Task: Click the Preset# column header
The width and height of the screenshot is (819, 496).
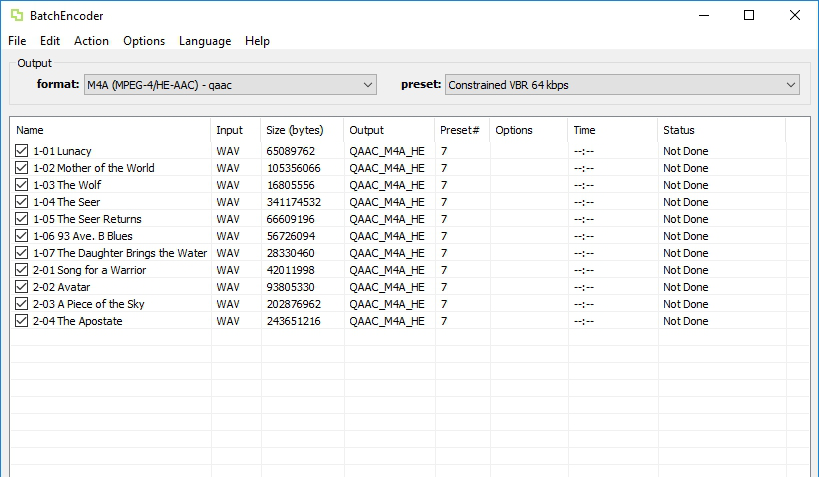Action: coord(461,130)
